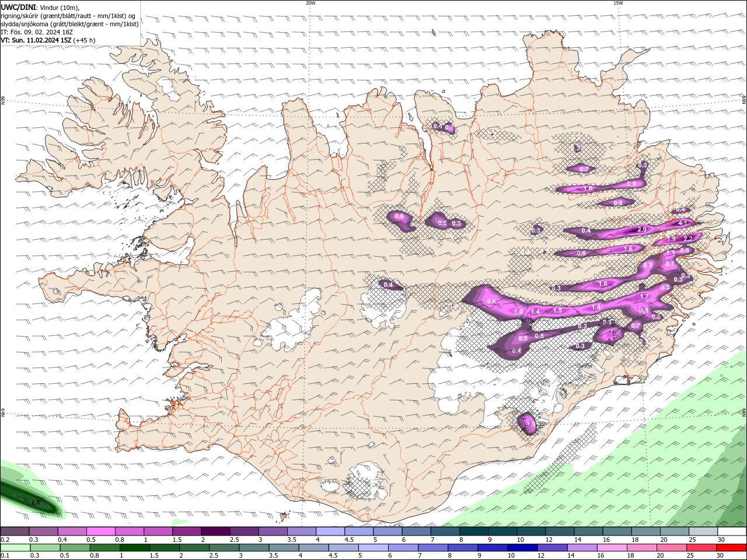Pick the violet 12 rain legend swatch
Screen dimensions: 747x560
(551, 548)
